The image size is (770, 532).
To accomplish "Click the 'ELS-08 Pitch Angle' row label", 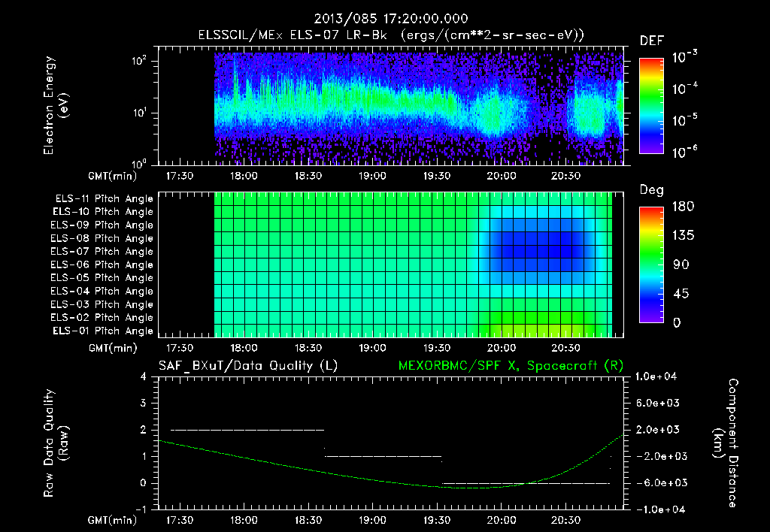I will (102, 238).
